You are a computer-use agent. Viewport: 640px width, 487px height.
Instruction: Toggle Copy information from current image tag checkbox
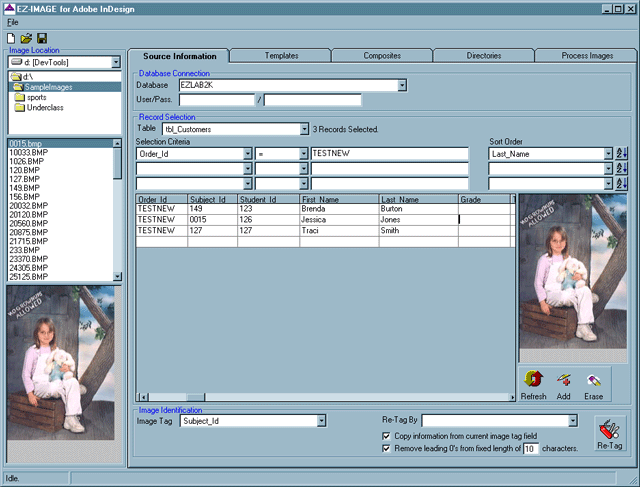pos(386,436)
